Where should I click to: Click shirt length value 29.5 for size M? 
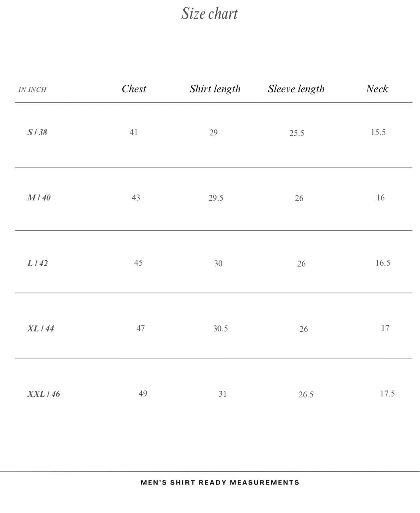216,198
